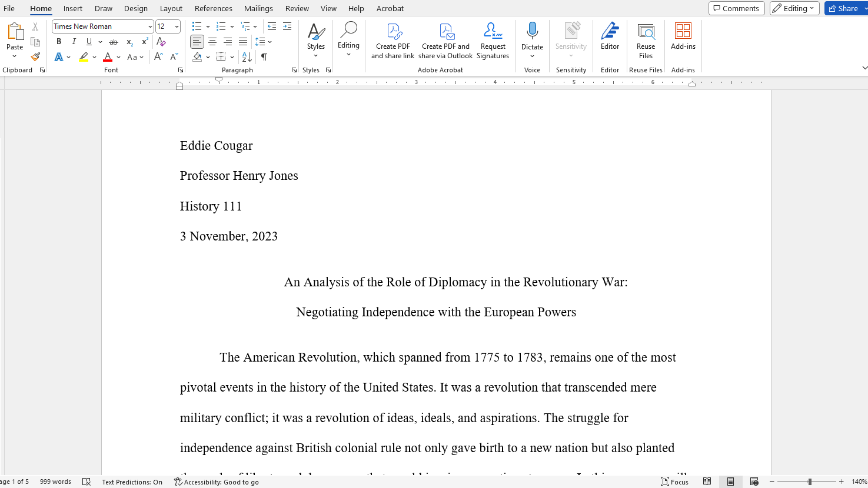The height and width of the screenshot is (488, 868).
Task: Click the Share button
Action: (x=843, y=8)
